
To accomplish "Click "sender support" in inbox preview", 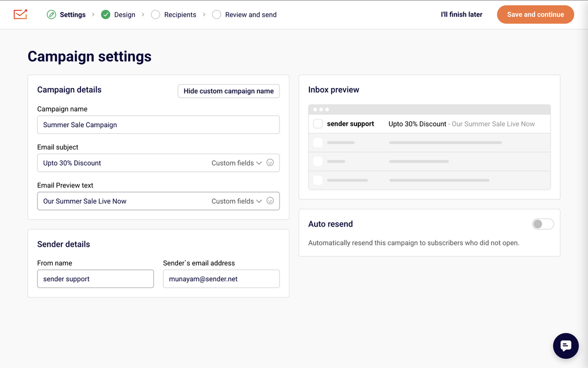I will point(350,124).
